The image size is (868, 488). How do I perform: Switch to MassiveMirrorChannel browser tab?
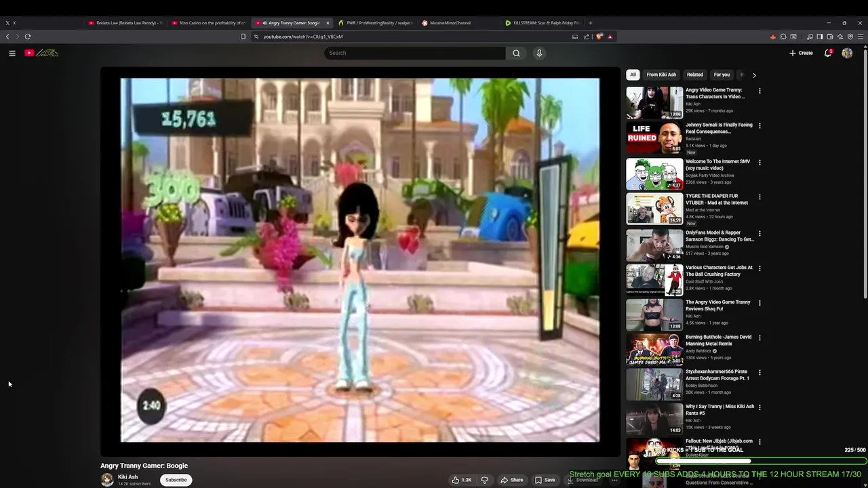tap(459, 23)
